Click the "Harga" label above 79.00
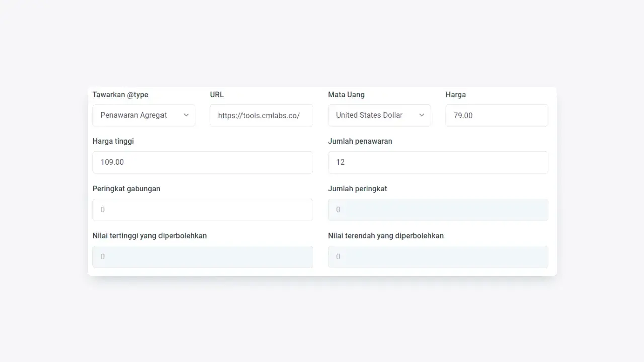Viewport: 644px width, 362px height. pos(455,95)
